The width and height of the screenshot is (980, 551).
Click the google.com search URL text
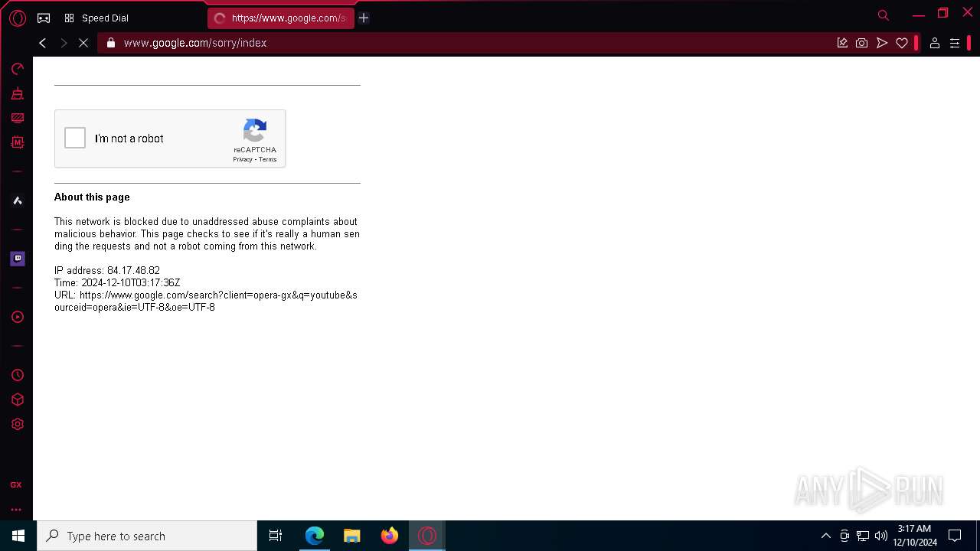click(205, 301)
